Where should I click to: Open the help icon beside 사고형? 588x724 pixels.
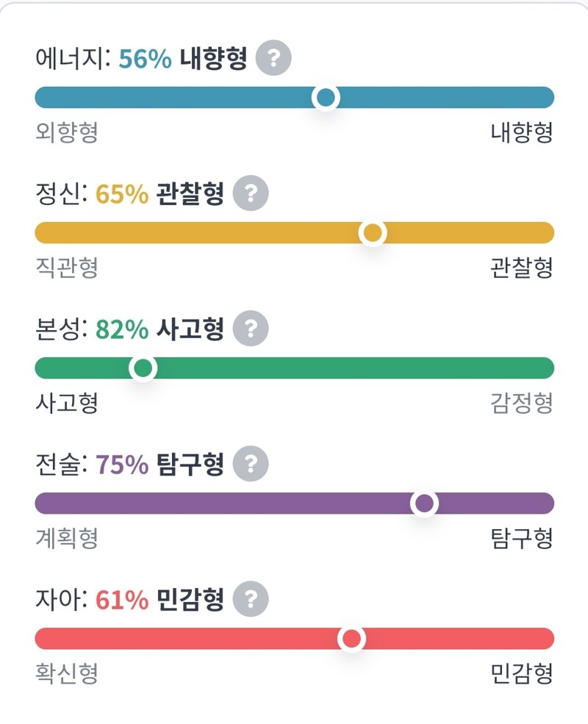point(251,329)
